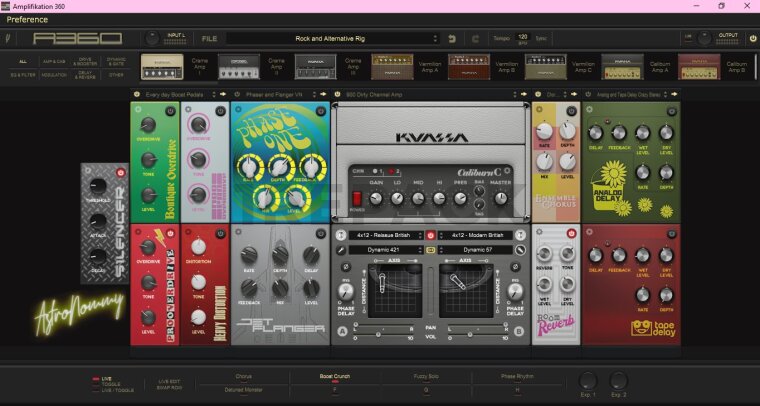
Task: Click the Silencer pedal power icon
Action: pos(121,173)
